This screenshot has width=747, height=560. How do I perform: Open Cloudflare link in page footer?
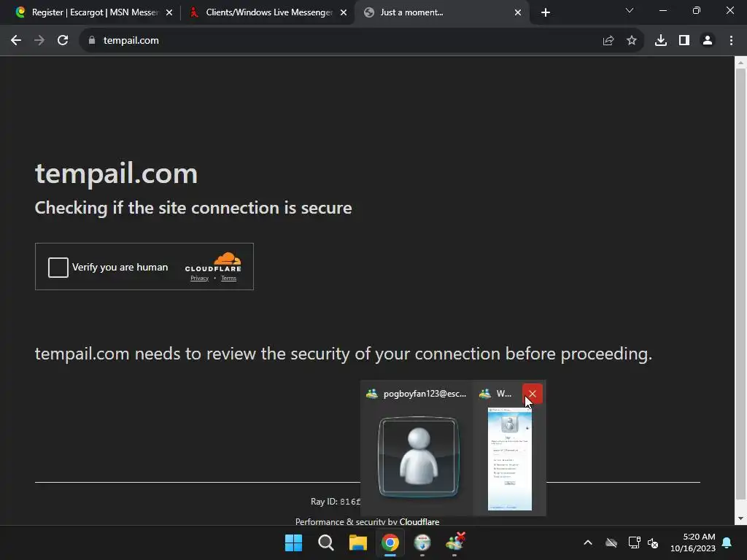pos(419,521)
